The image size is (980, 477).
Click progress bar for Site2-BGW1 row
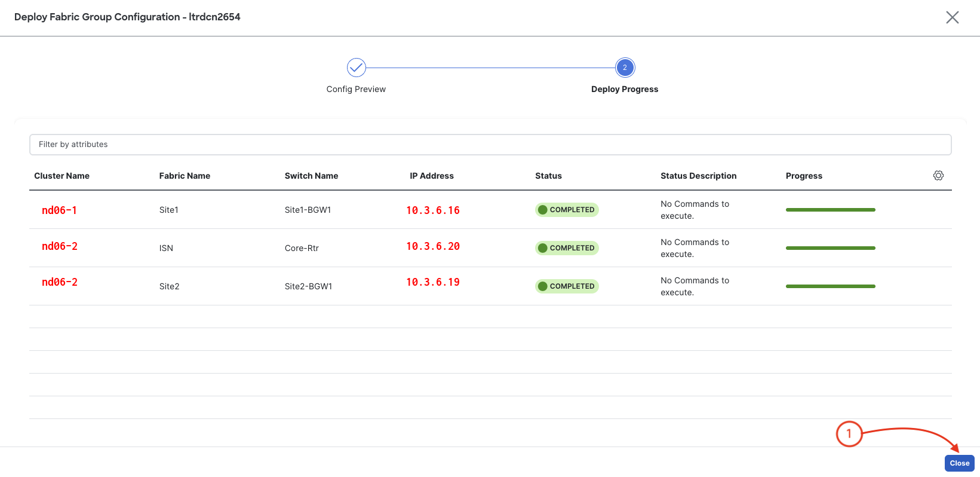click(830, 286)
